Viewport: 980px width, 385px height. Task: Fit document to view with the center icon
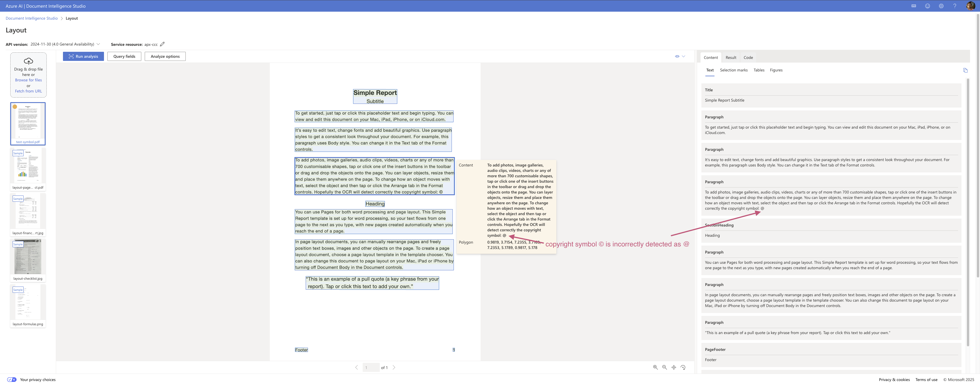(674, 367)
